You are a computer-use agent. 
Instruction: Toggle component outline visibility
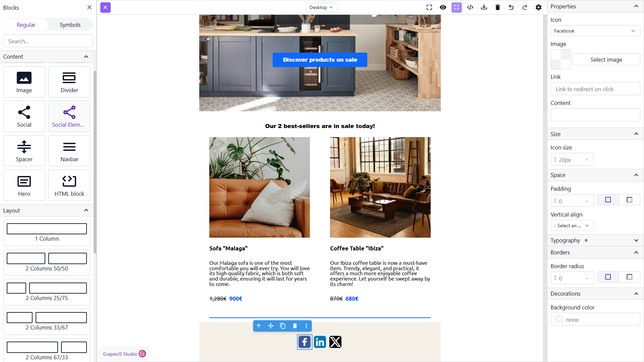457,7
